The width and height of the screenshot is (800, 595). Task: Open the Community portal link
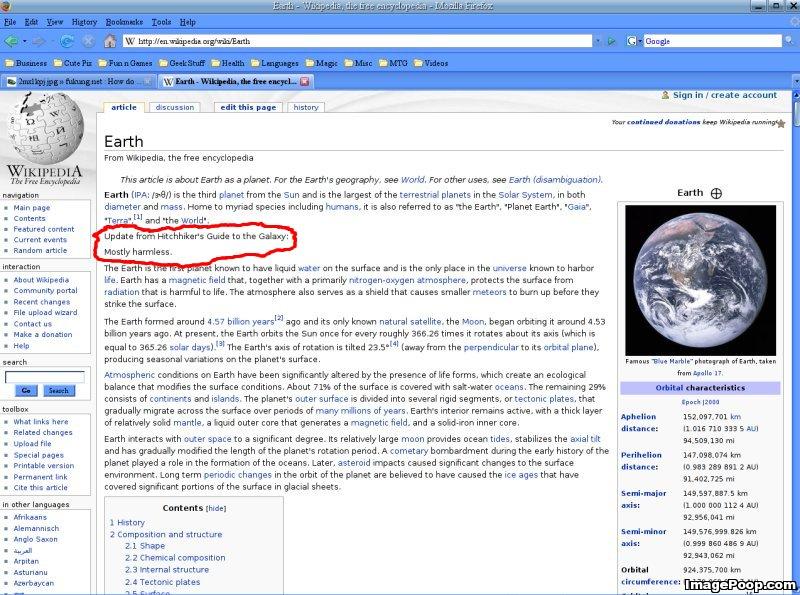coord(45,290)
